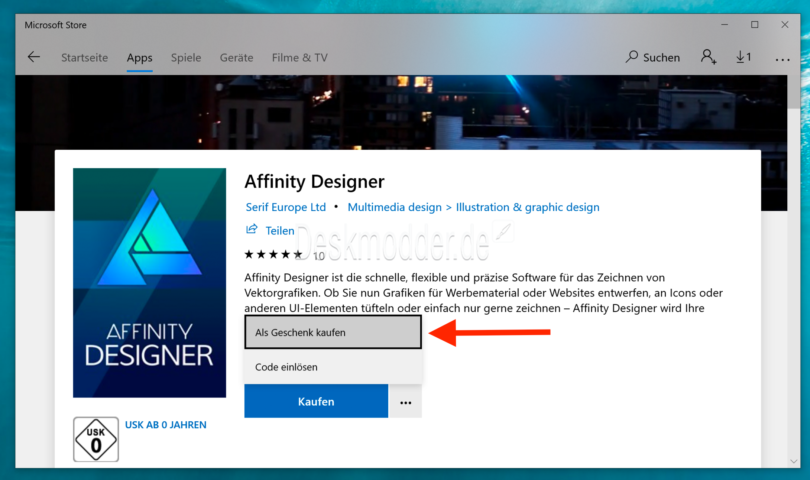Go back using the back arrow
Screen dimensions: 810x480
[x=34, y=57]
